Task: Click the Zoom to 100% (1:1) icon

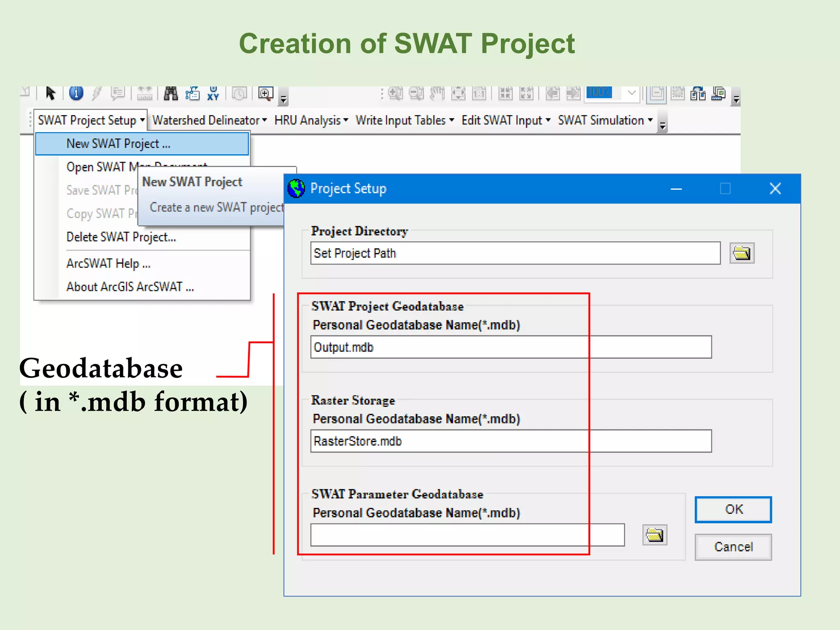Action: tap(479, 94)
